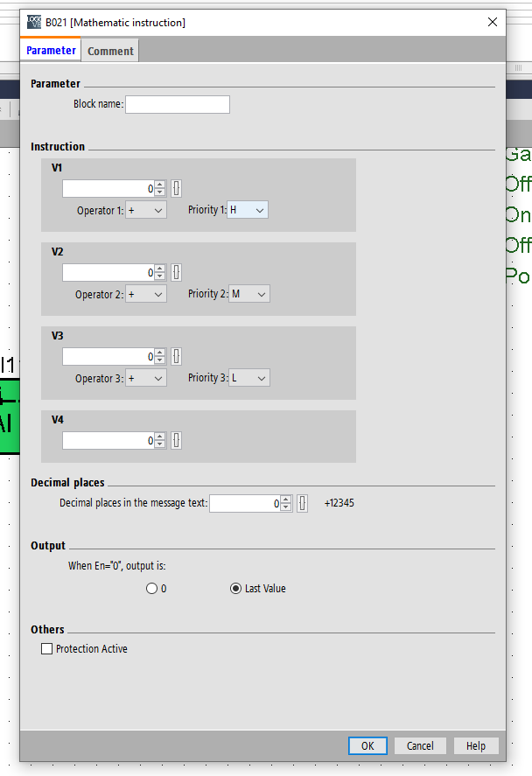Confirm with the OK button
532x776 pixels.
pos(367,745)
